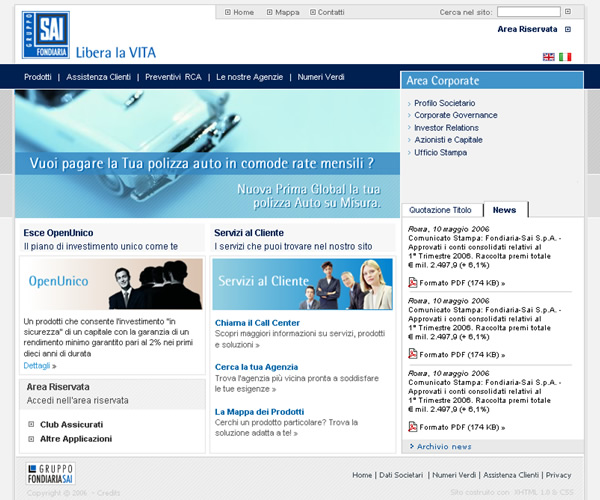Click the Contatti icon in top bar
This screenshot has width=600, height=500.
(x=313, y=12)
